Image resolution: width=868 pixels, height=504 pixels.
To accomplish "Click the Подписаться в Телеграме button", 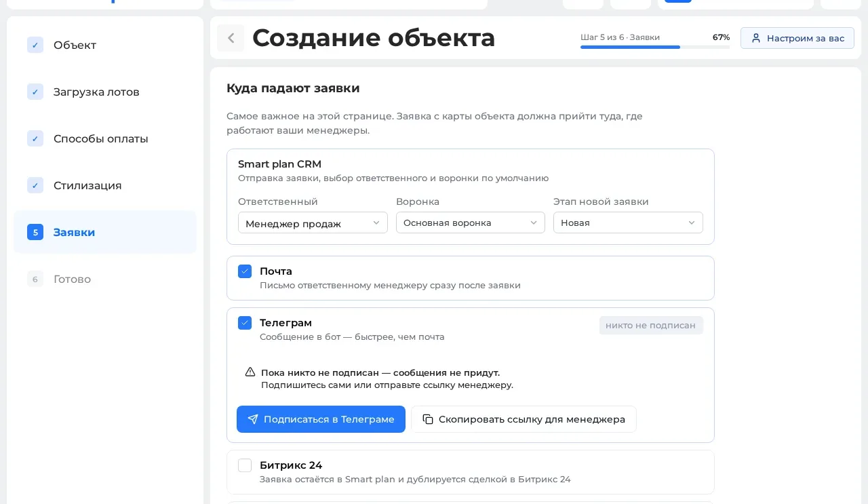I will [321, 419].
